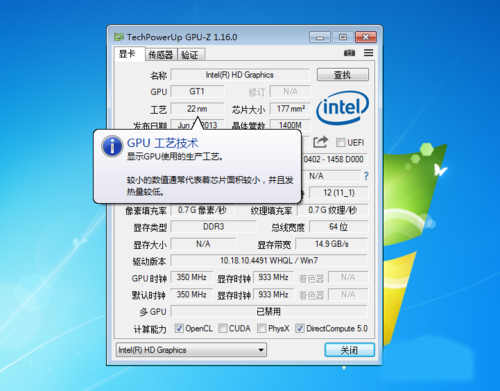
Task: Switch to the 验证 tab
Action: tap(190, 55)
